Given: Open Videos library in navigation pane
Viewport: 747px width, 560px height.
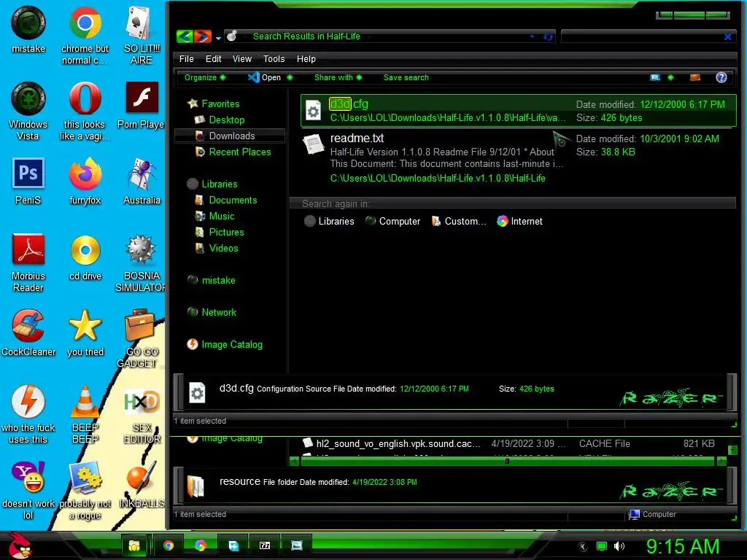Looking at the screenshot, I should (217, 249).
